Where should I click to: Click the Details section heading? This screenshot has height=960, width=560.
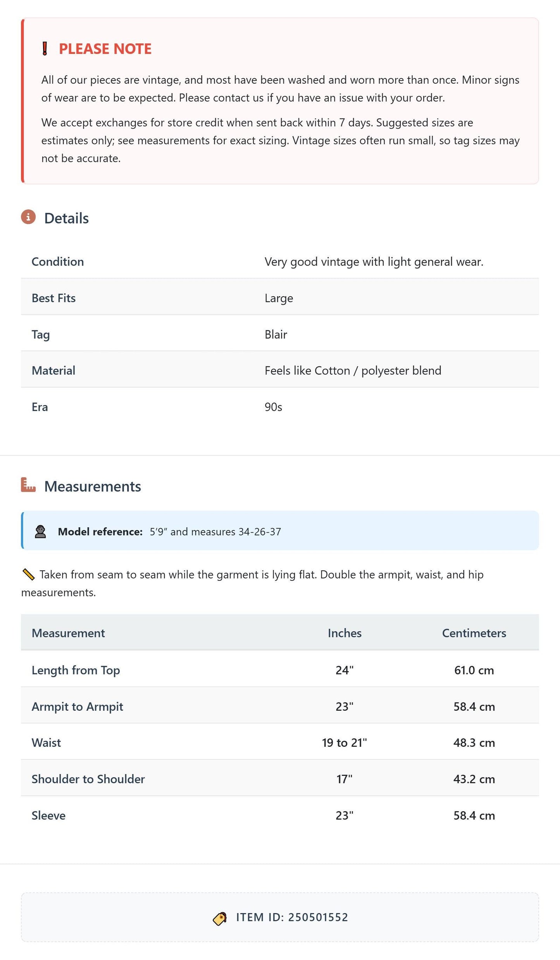pyautogui.click(x=66, y=218)
